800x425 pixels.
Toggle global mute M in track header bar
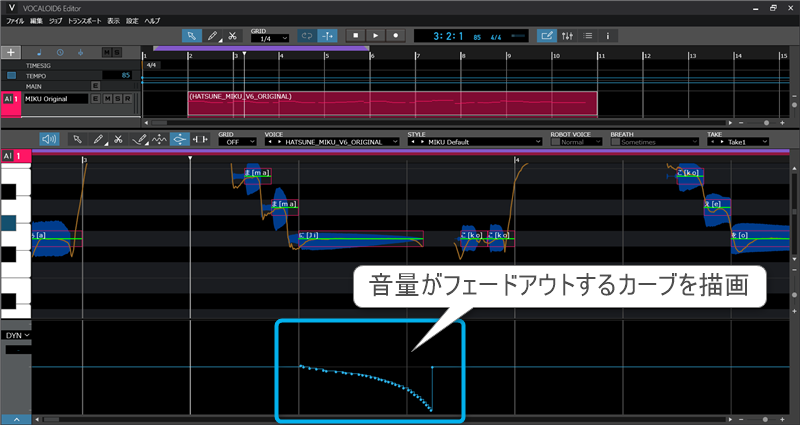click(107, 53)
